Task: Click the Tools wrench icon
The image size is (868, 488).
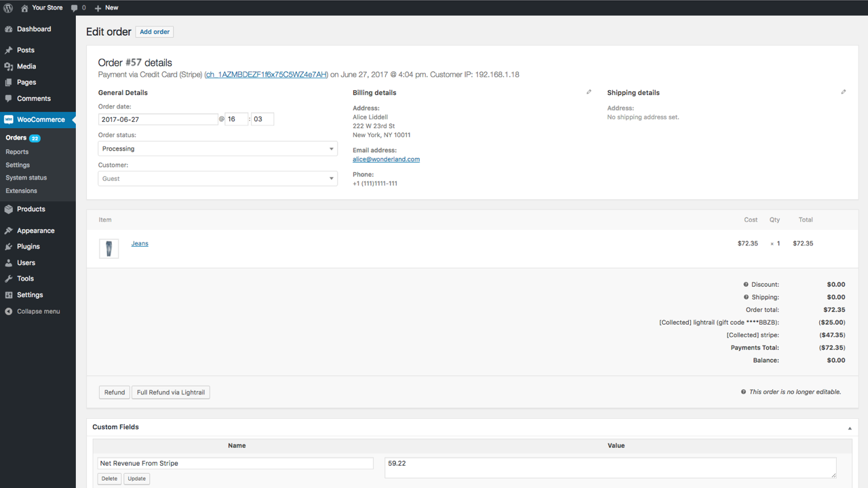Action: (x=9, y=279)
